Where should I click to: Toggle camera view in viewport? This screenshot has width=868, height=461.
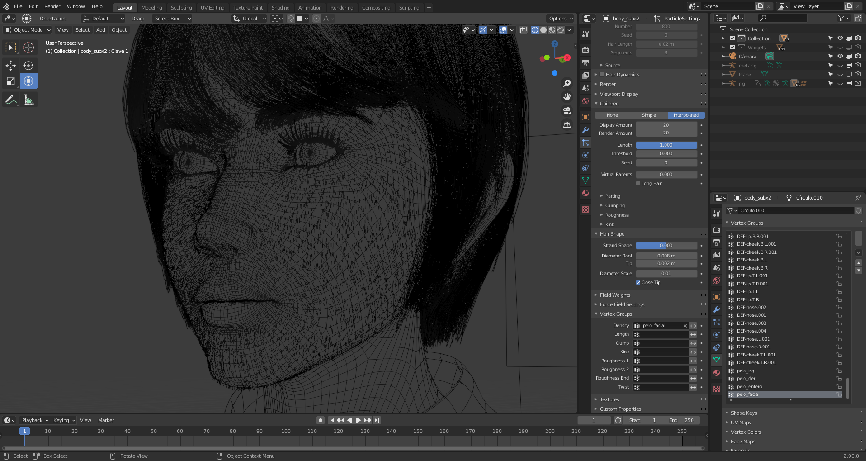[566, 111]
